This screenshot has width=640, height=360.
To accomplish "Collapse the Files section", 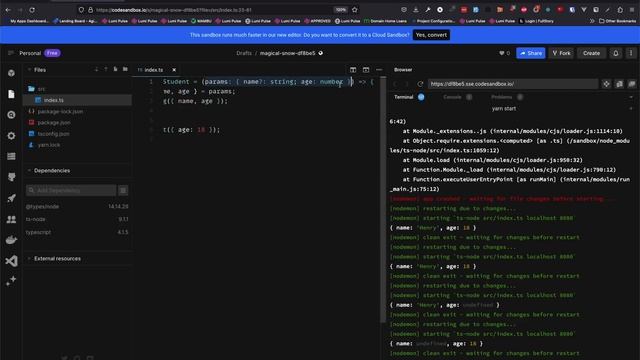I will click(x=29, y=70).
